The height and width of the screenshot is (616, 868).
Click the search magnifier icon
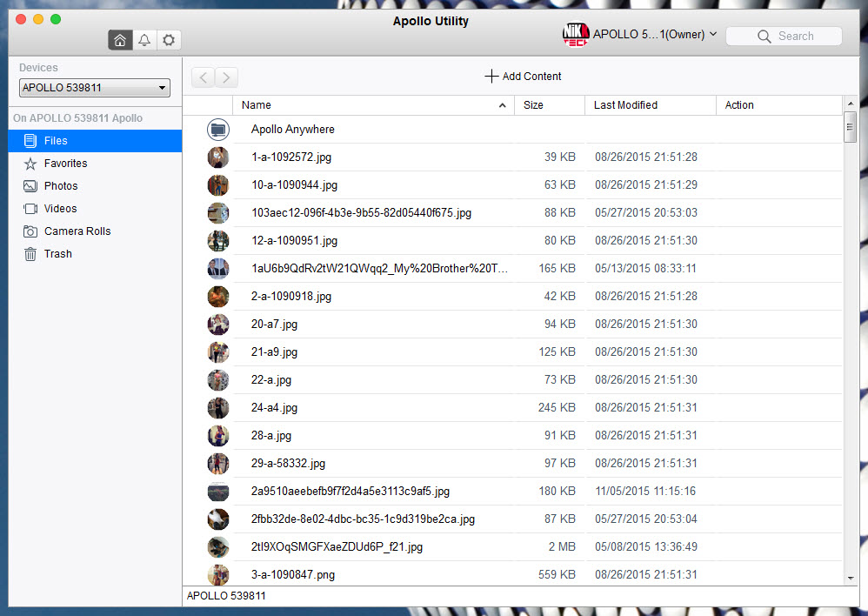click(764, 37)
